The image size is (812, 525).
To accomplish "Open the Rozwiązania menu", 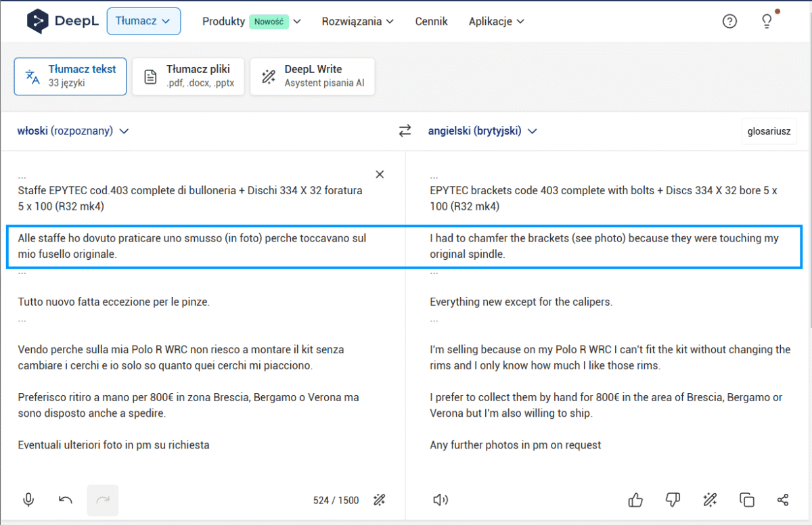I will tap(357, 22).
